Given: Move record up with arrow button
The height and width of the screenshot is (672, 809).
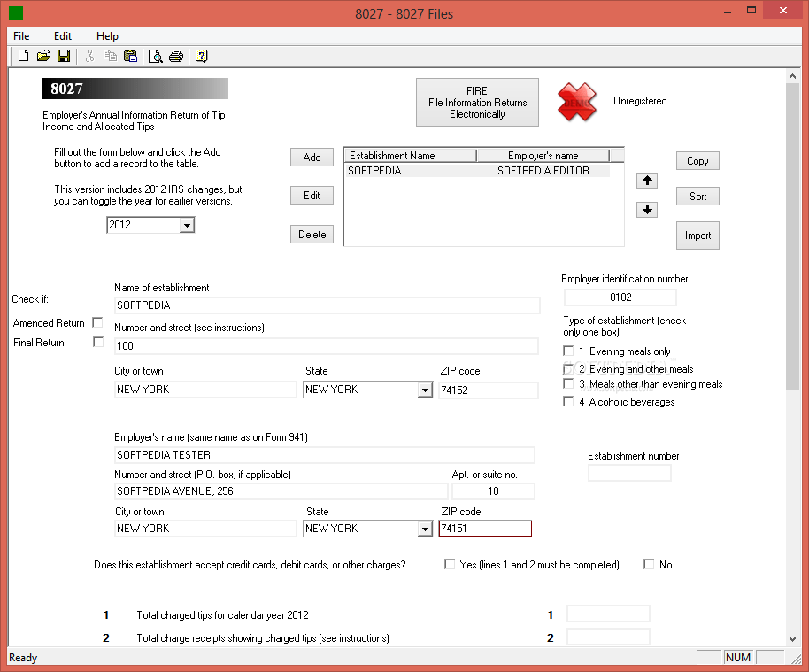Looking at the screenshot, I should pyautogui.click(x=647, y=181).
